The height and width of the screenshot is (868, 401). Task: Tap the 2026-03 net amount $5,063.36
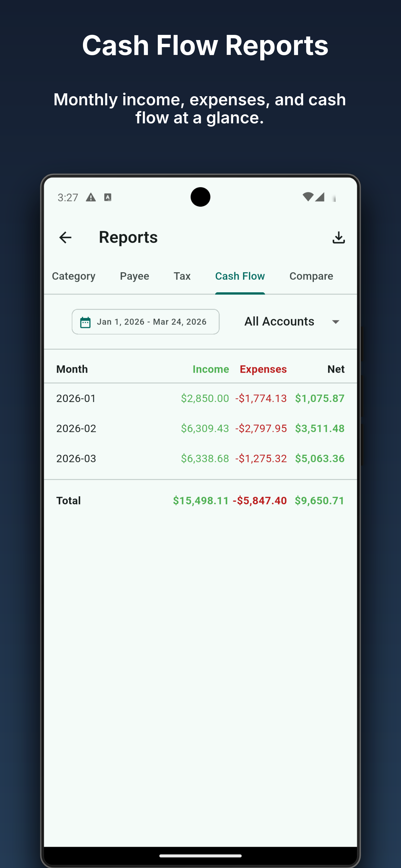click(319, 459)
